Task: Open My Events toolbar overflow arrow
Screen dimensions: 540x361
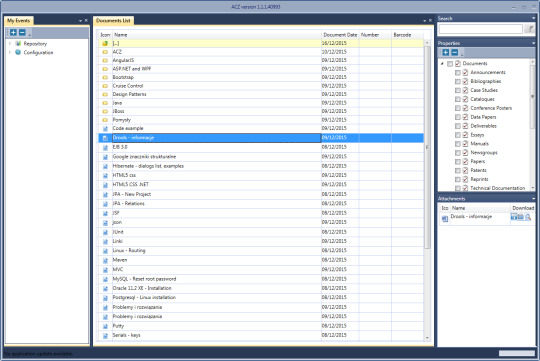Action: 30,34
